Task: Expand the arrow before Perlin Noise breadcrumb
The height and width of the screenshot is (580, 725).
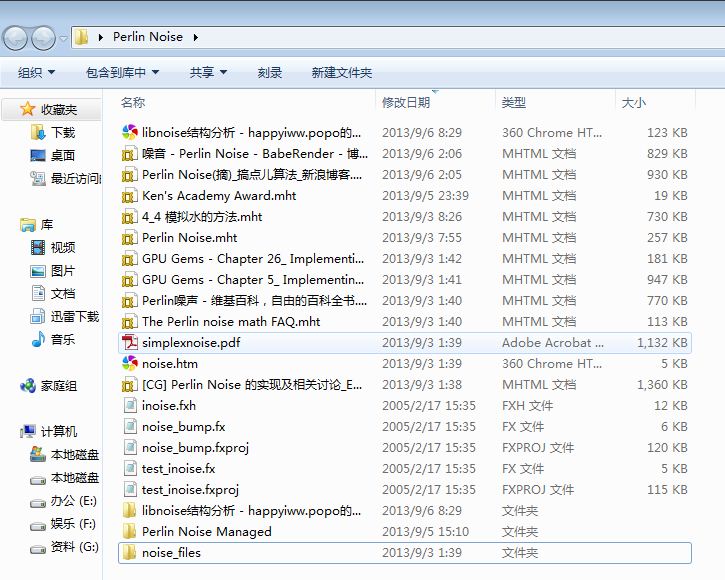Action: 100,37
